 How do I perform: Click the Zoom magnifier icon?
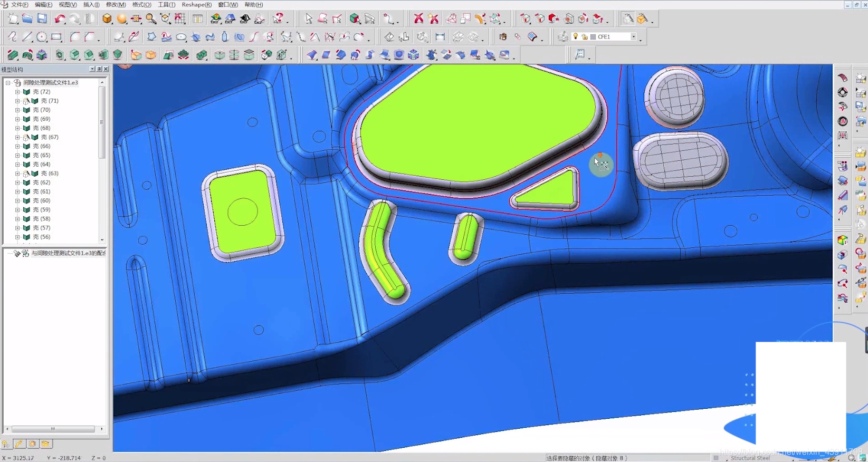(151, 19)
